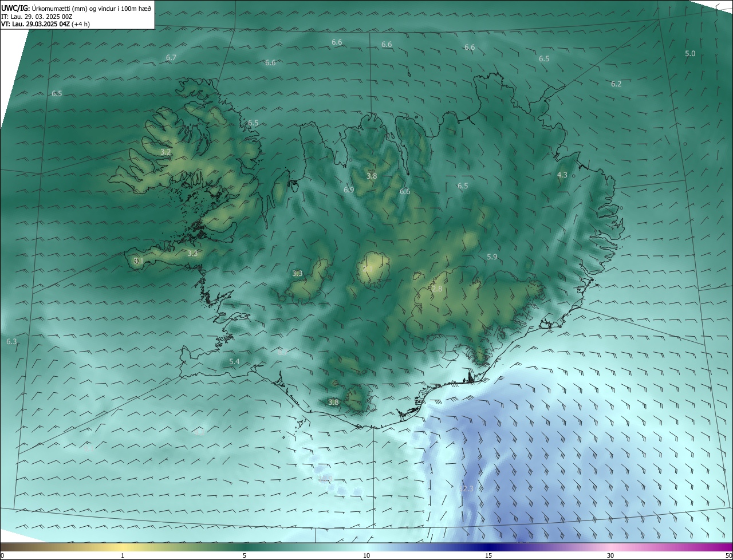
Task: Pick the 6.2 value label
Action: pyautogui.click(x=616, y=84)
